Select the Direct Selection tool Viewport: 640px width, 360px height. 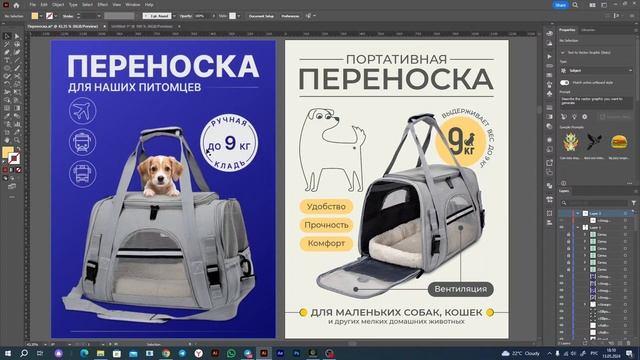point(17,36)
